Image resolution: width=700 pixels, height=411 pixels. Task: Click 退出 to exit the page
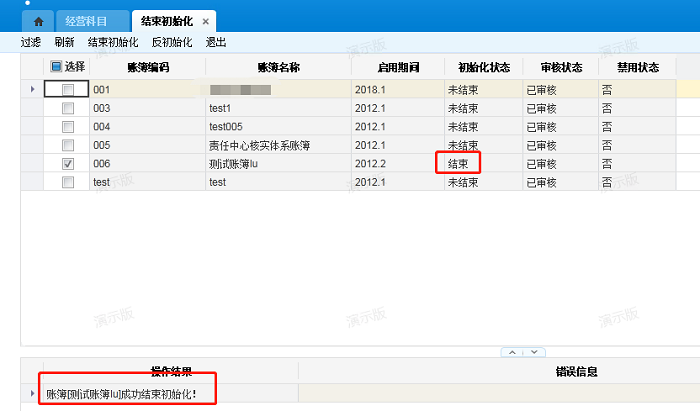[x=216, y=42]
